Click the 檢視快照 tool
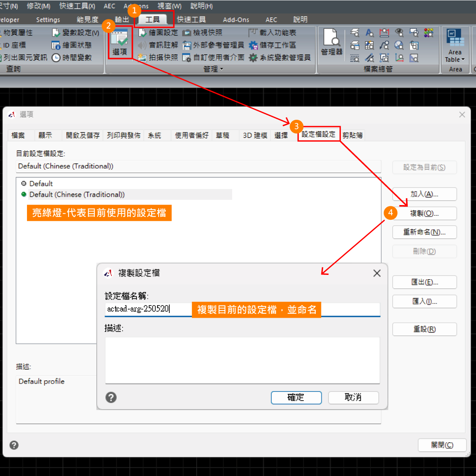 tap(202, 33)
